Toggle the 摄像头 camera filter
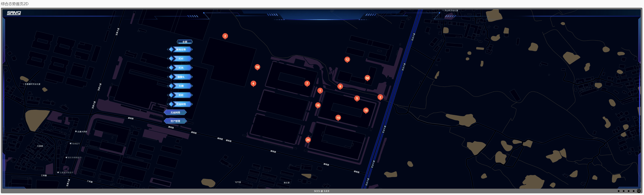 click(180, 77)
